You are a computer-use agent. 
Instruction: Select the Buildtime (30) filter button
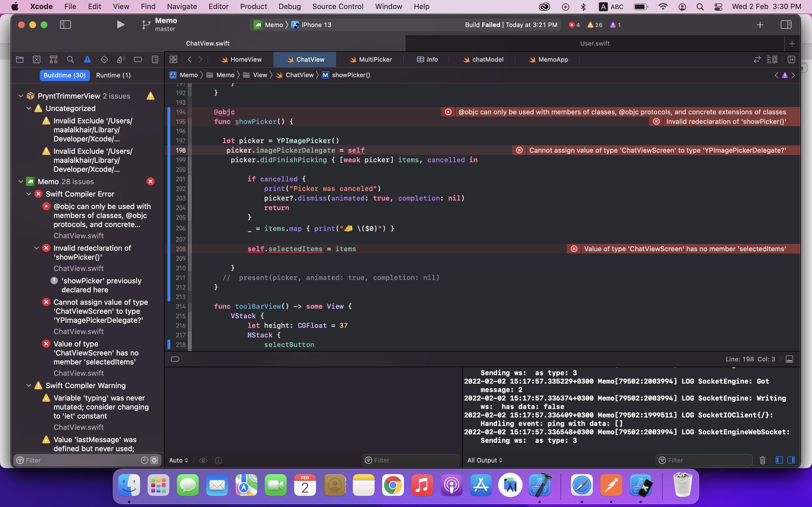tap(64, 75)
